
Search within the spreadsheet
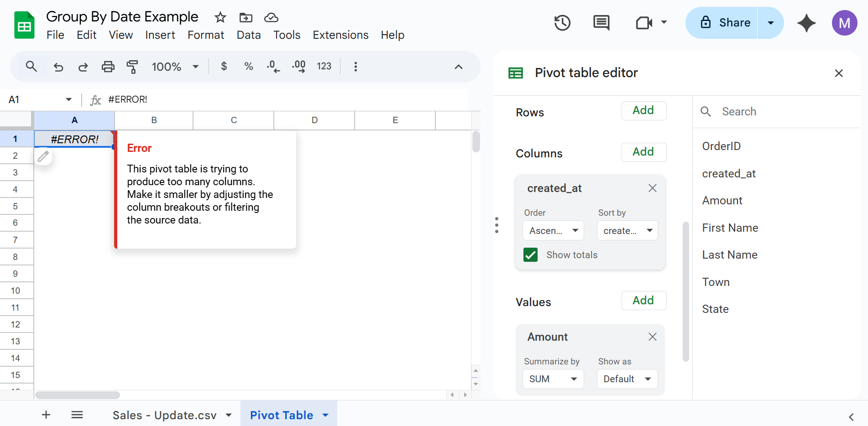pos(31,67)
